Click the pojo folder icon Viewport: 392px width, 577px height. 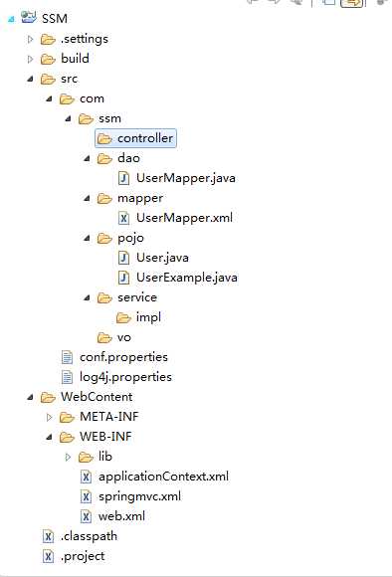(104, 238)
